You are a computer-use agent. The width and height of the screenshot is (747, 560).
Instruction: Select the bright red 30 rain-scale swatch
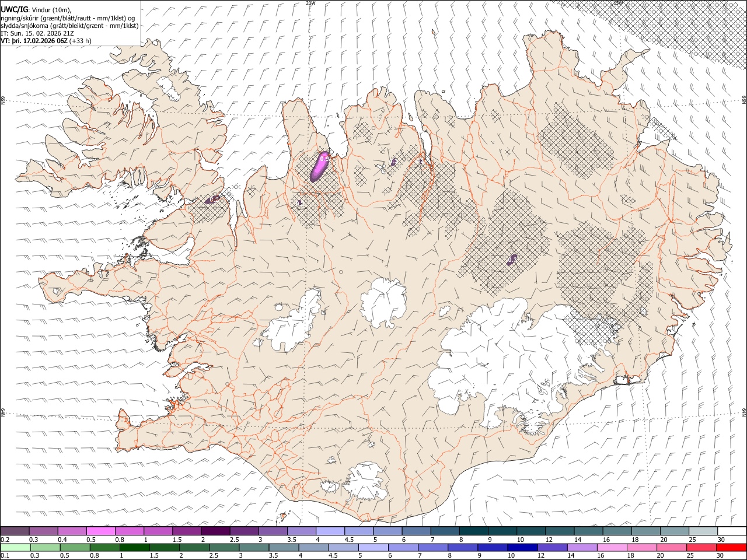731,547
